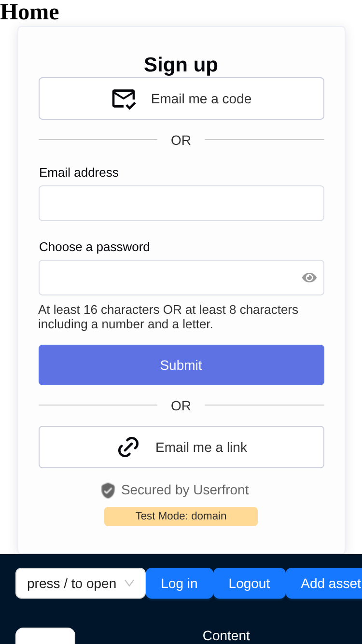Expand the 'press / to open' dropdown arrow
Screen dimensions: 362x644
[x=129, y=583]
